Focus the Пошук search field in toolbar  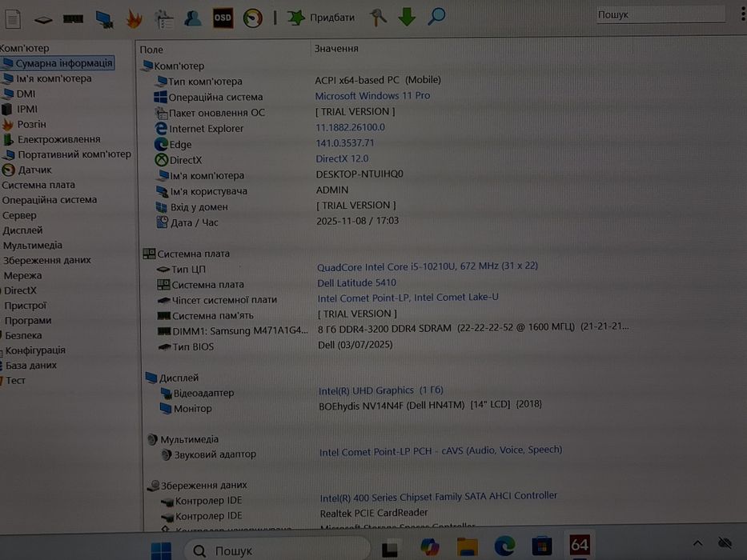pyautogui.click(x=661, y=14)
